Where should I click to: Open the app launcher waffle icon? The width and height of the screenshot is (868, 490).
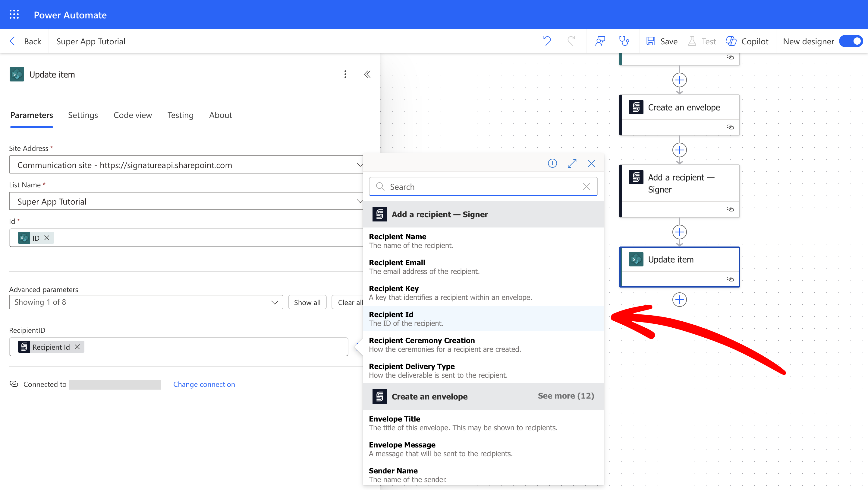14,14
